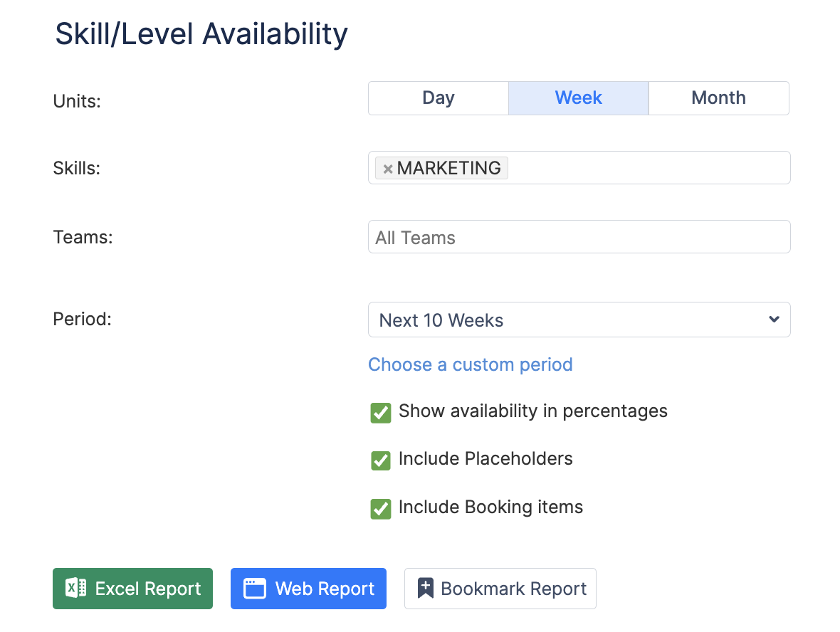Image resolution: width=840 pixels, height=632 pixels.
Task: Toggle the Include Placeholders checkbox
Action: pos(381,460)
